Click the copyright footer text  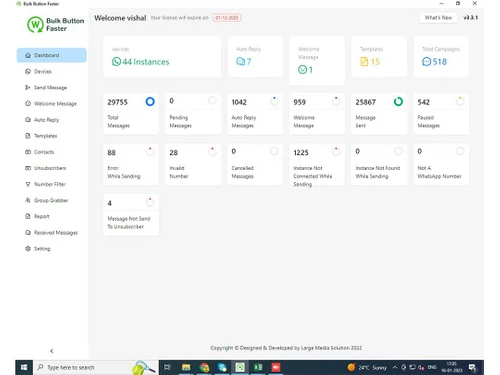286,348
